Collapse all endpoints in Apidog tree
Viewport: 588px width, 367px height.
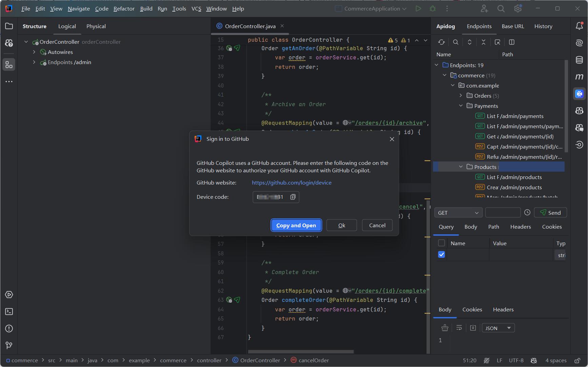[x=484, y=42]
